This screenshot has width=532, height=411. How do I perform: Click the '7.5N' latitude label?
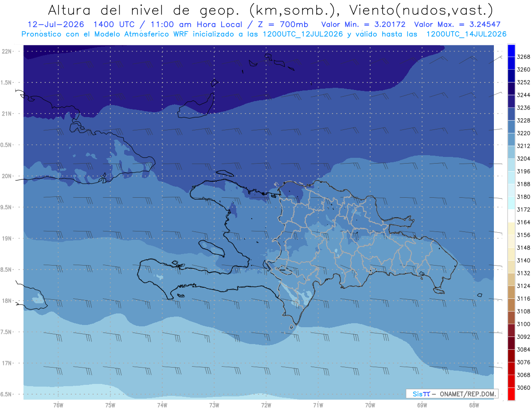click(6, 332)
